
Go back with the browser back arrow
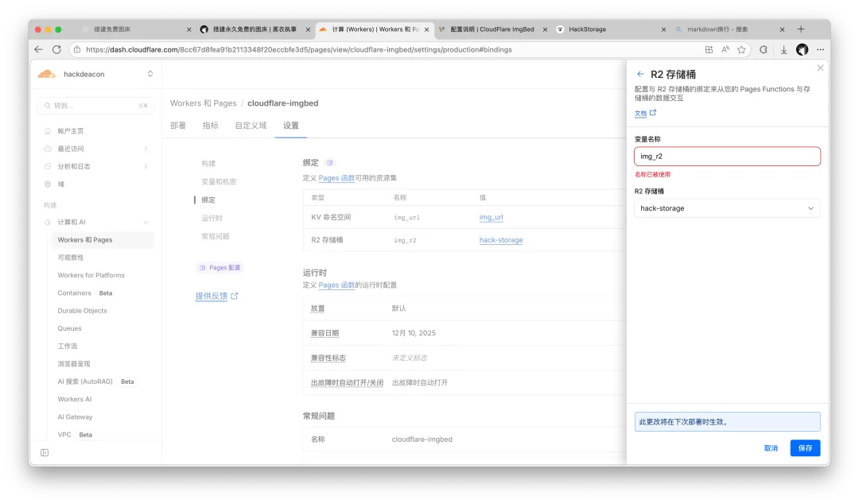[38, 49]
